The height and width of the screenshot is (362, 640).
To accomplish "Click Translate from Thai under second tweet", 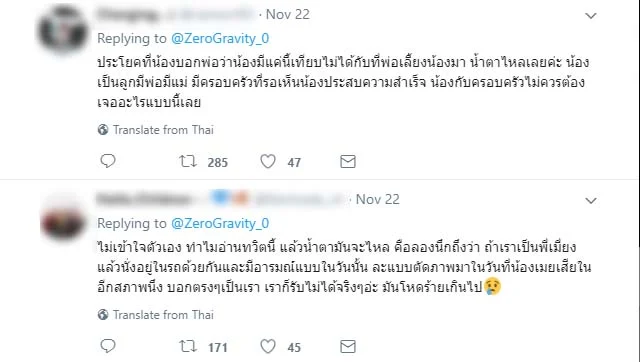I will [x=163, y=315].
